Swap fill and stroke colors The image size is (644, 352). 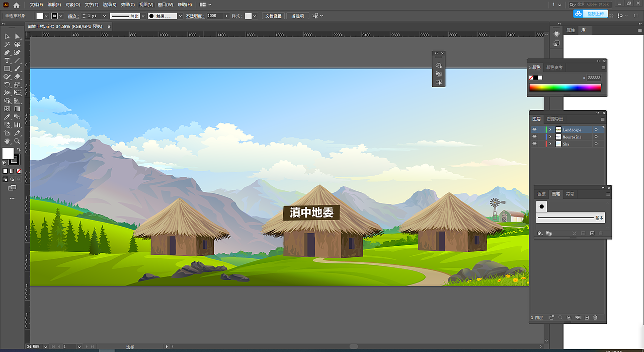19,150
